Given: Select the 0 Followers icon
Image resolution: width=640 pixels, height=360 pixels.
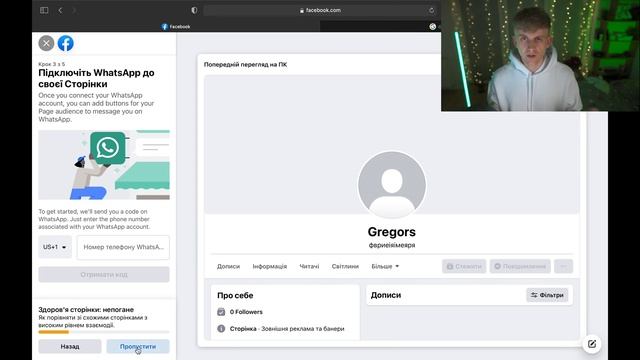Looking at the screenshot, I should pyautogui.click(x=221, y=312).
